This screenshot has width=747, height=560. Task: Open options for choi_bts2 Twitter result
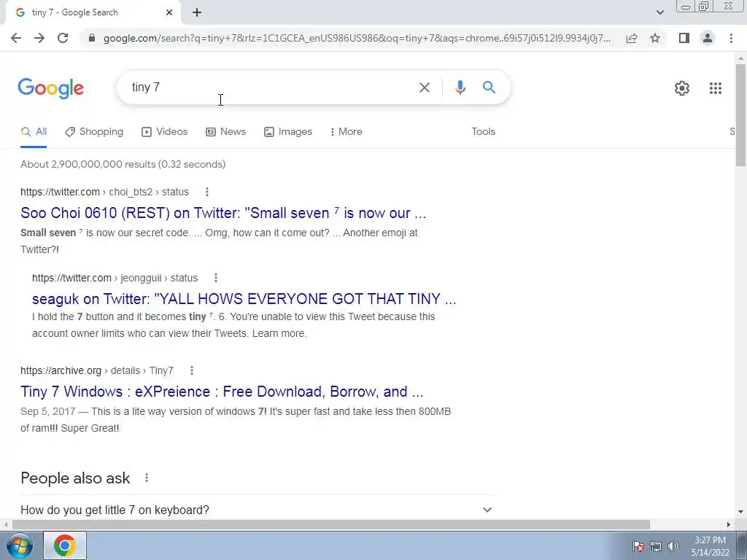206,192
